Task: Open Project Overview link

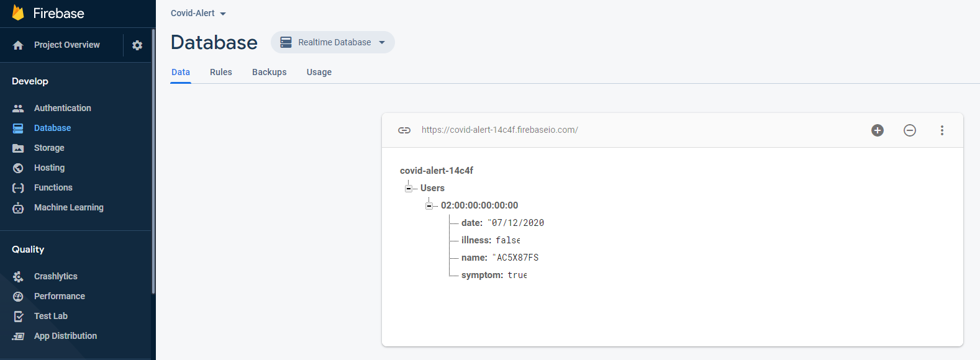Action: (x=66, y=45)
